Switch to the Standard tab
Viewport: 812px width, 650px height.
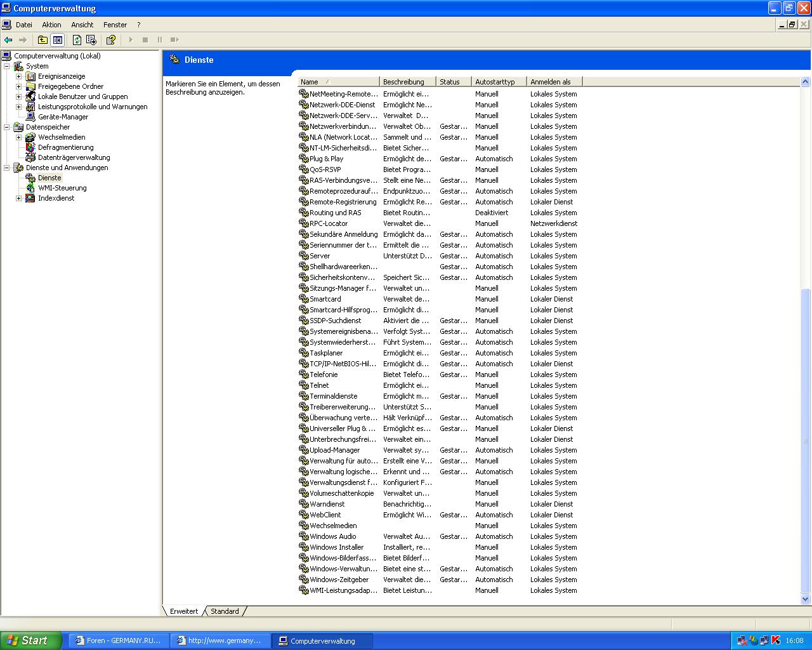pyautogui.click(x=225, y=611)
